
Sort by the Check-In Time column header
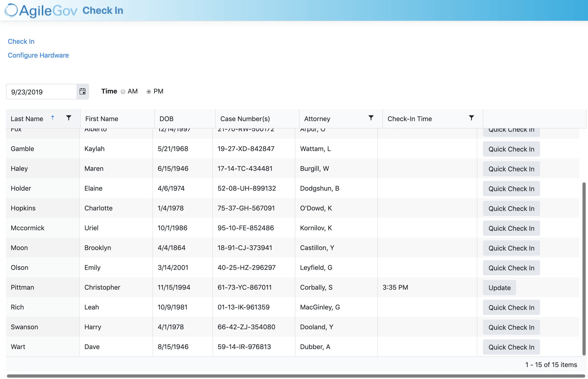(410, 119)
